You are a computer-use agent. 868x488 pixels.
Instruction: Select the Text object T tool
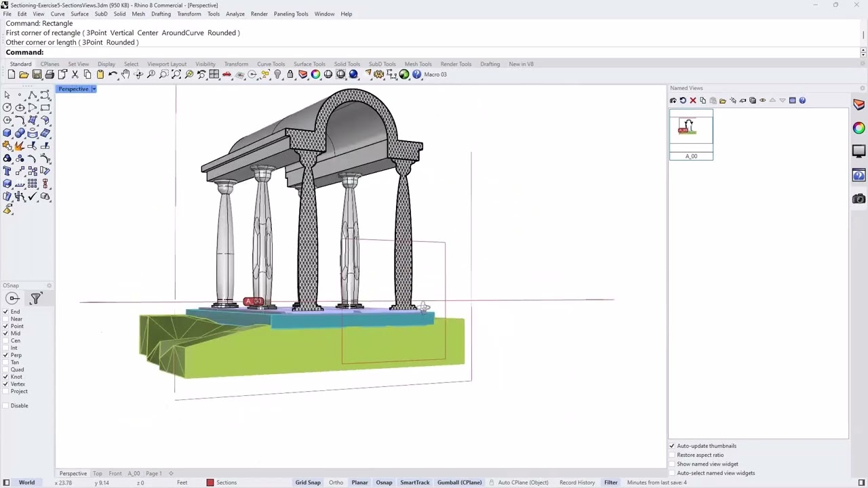tap(7, 171)
